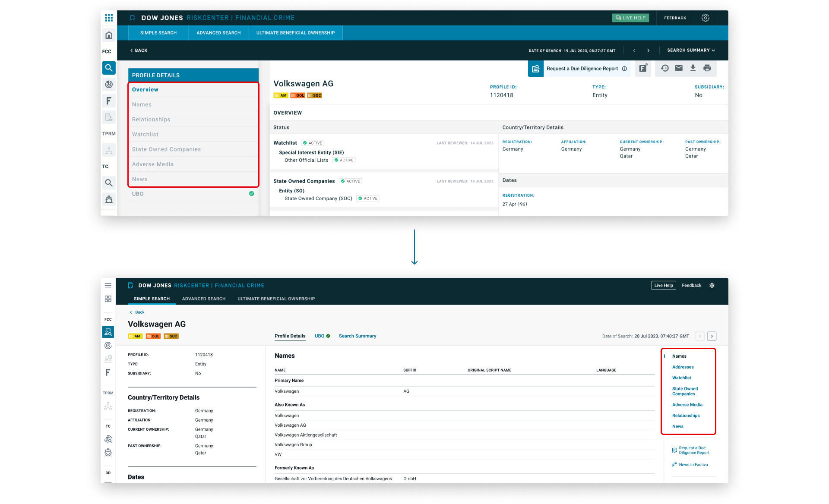
Task: Select Overview in Profile Details panel
Action: tap(193, 90)
